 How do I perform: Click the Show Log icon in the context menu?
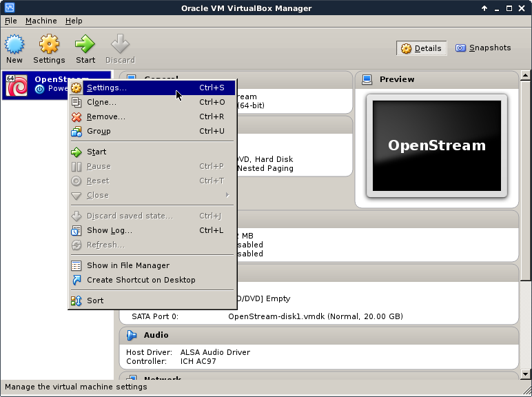point(76,230)
